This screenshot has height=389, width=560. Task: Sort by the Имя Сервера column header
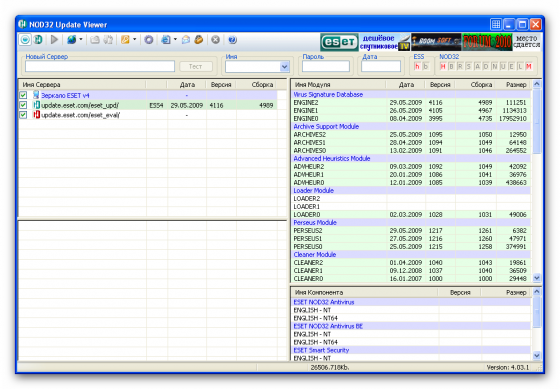82,85
